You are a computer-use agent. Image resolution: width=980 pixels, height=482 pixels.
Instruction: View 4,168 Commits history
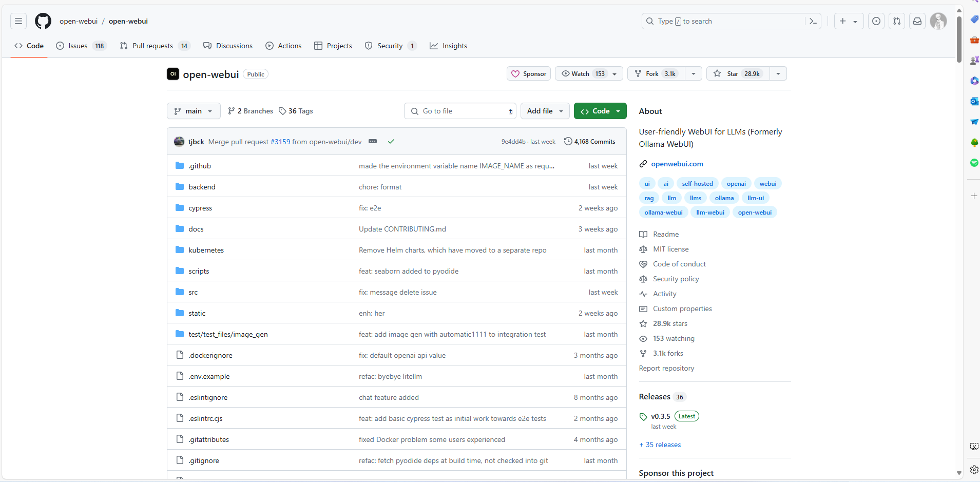point(589,141)
